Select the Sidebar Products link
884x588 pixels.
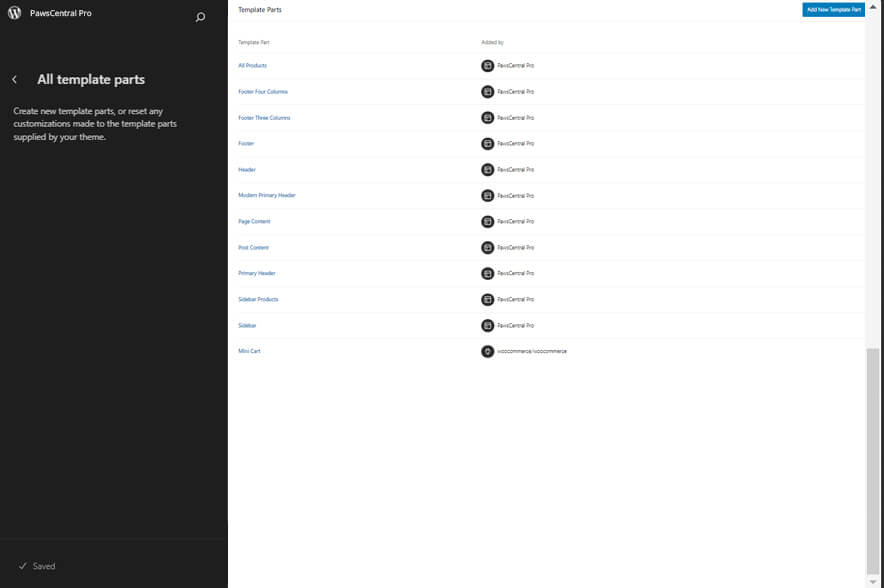(258, 300)
